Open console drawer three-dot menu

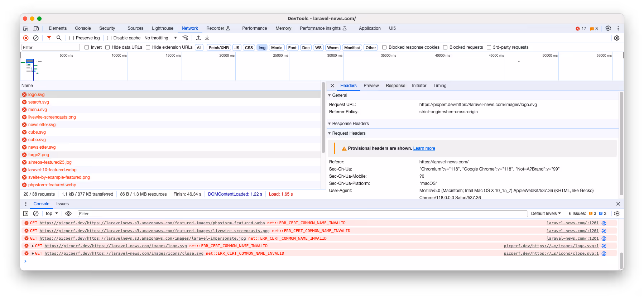click(26, 204)
